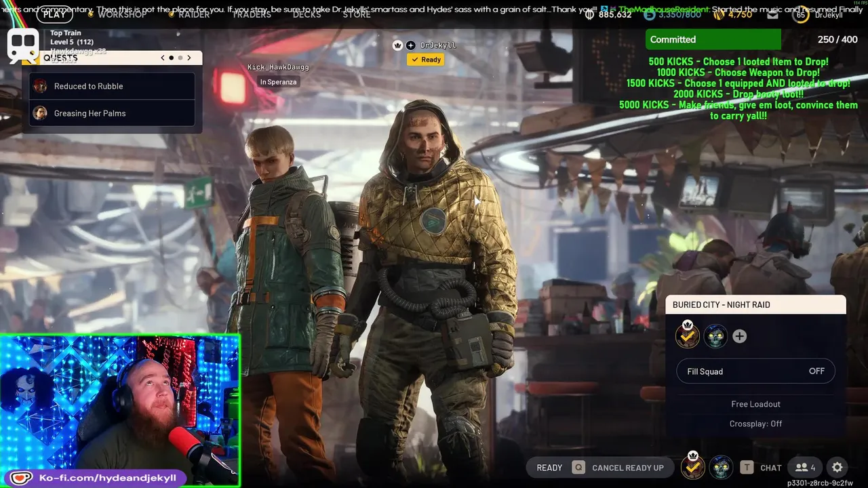Open the DECKS tab

pyautogui.click(x=307, y=14)
